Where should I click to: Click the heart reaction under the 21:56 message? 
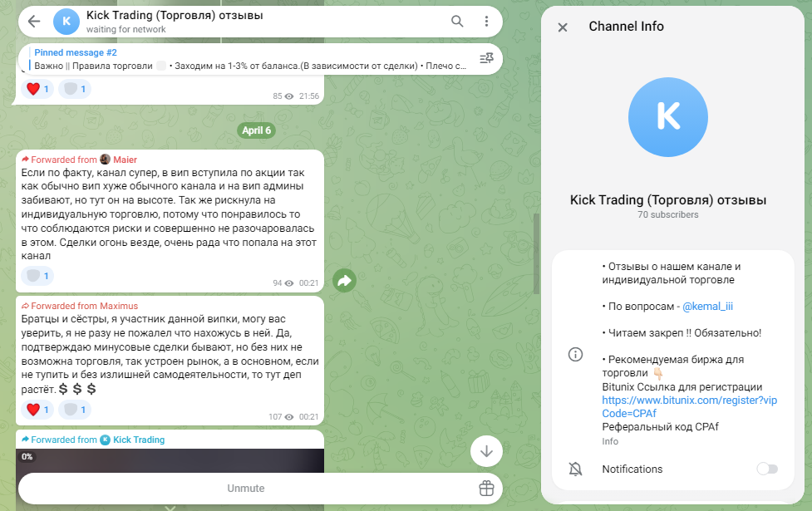(x=37, y=89)
